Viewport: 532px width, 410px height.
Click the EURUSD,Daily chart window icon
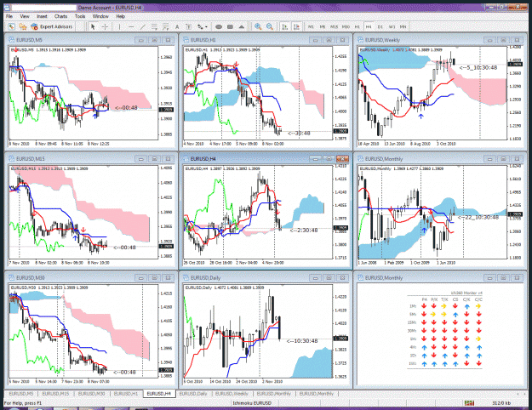[186, 278]
